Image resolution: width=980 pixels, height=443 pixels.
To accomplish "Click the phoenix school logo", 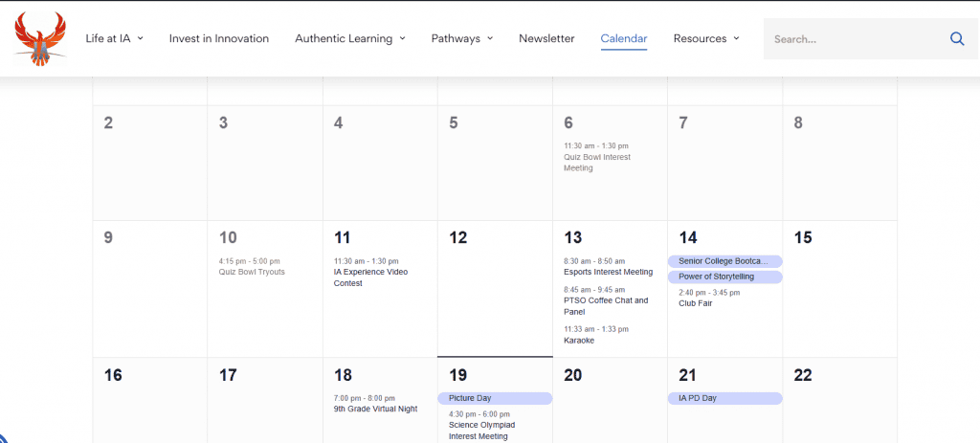I will coord(40,38).
